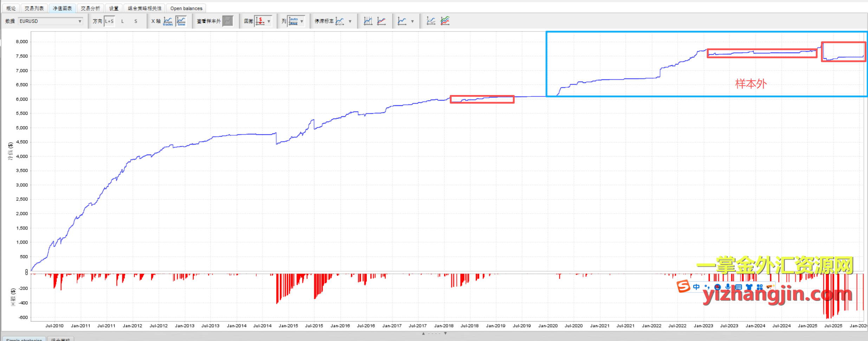The width and height of the screenshot is (868, 341).
Task: Select S (short only) direction
Action: [136, 21]
